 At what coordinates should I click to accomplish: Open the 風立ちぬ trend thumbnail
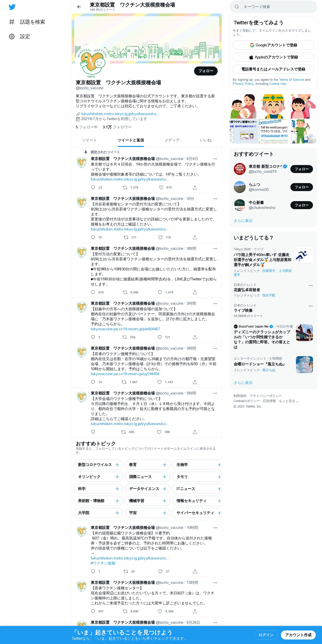coord(304,365)
